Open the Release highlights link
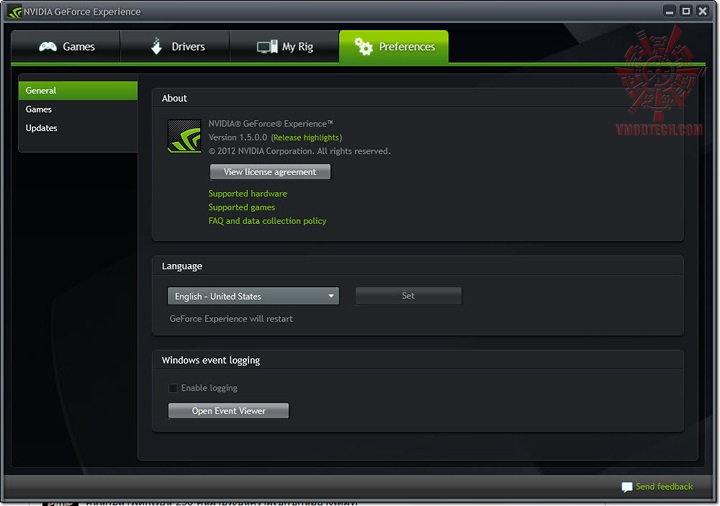Viewport: 720px width, 506px height. pyautogui.click(x=306, y=137)
